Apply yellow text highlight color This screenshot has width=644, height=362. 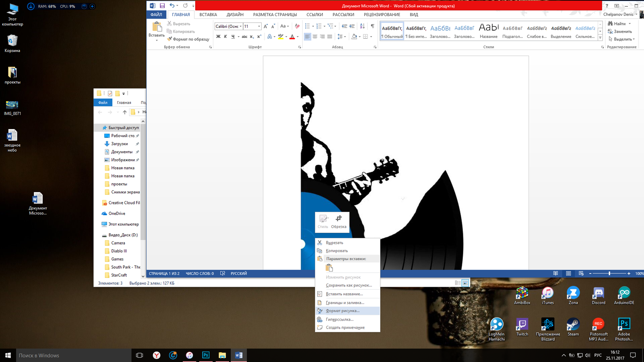[x=281, y=37]
